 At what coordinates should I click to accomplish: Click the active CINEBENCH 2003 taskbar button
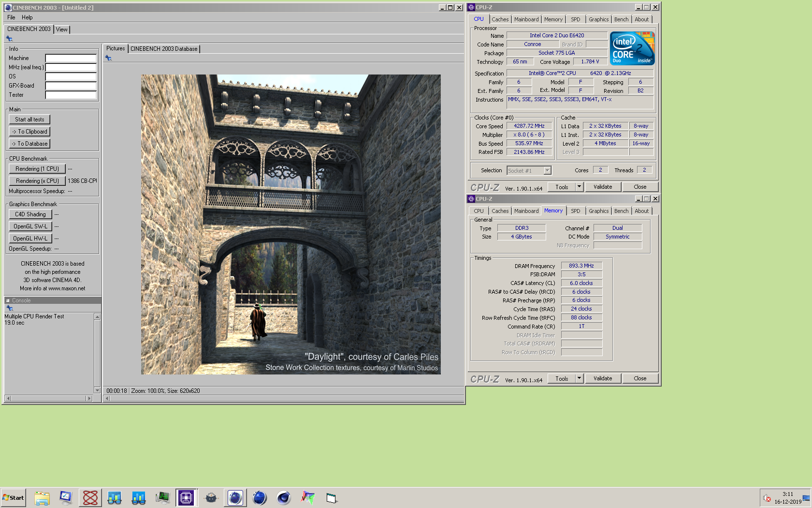click(235, 497)
